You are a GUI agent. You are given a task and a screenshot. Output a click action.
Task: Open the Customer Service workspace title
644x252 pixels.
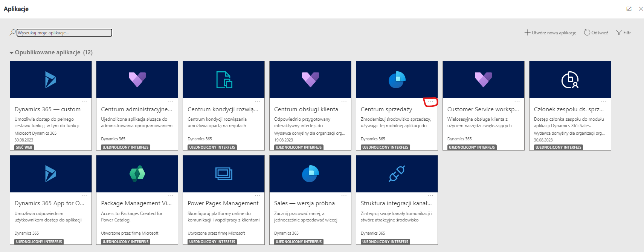483,109
